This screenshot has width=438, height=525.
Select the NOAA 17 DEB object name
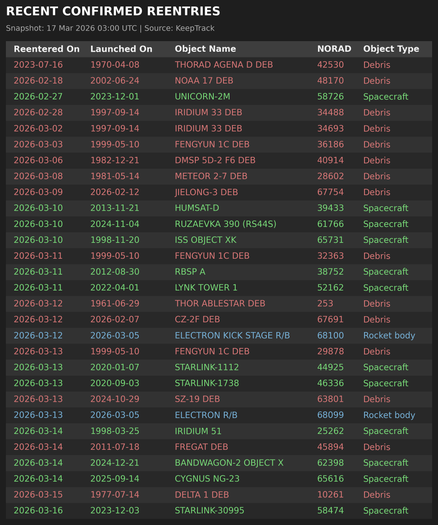[x=204, y=81]
